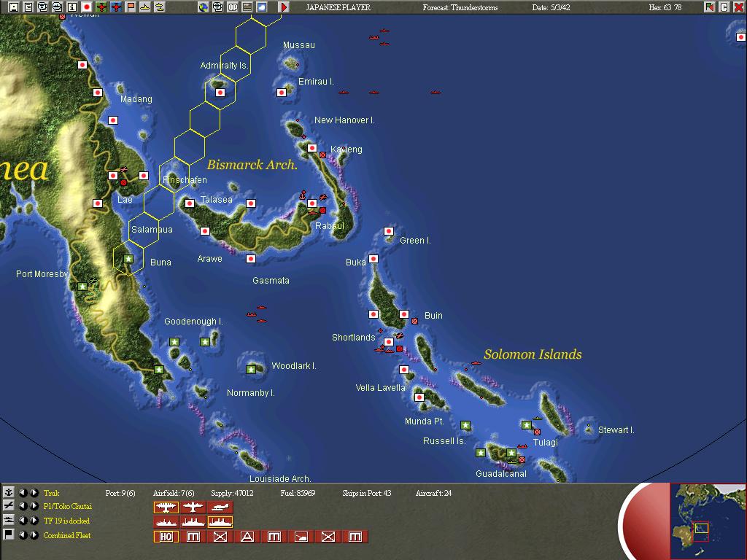Click the globe map icon in the toolbar

point(205,7)
